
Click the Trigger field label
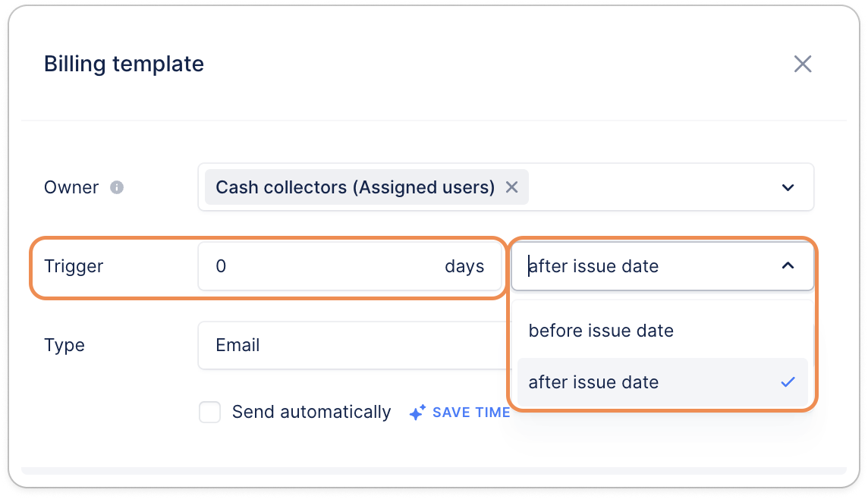[x=74, y=266]
